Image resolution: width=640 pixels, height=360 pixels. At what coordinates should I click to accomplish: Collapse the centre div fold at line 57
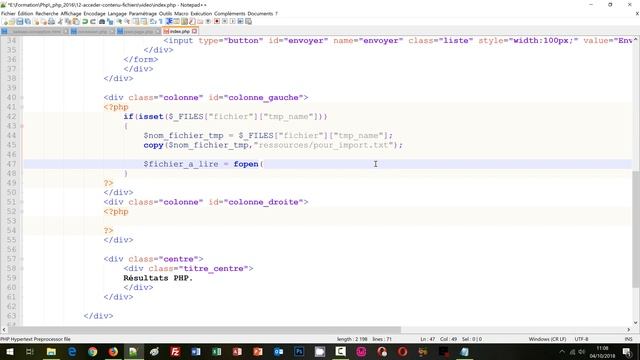22,259
